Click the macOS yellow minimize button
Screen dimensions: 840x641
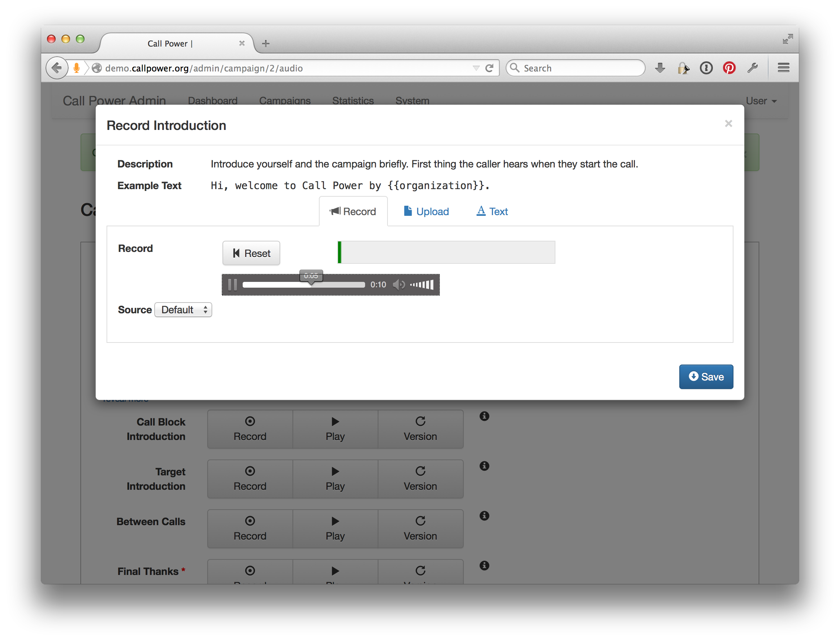pos(66,39)
